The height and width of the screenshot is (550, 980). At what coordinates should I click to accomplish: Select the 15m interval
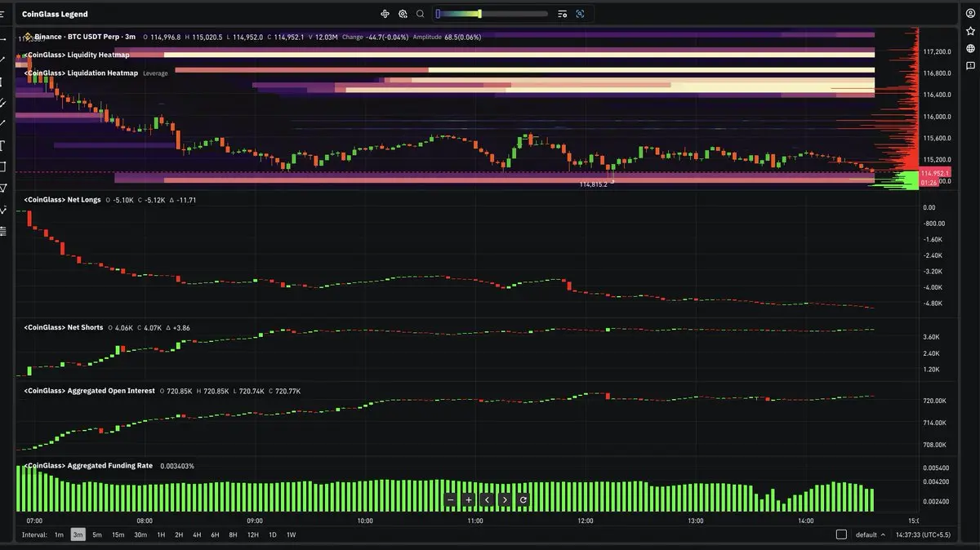(118, 534)
